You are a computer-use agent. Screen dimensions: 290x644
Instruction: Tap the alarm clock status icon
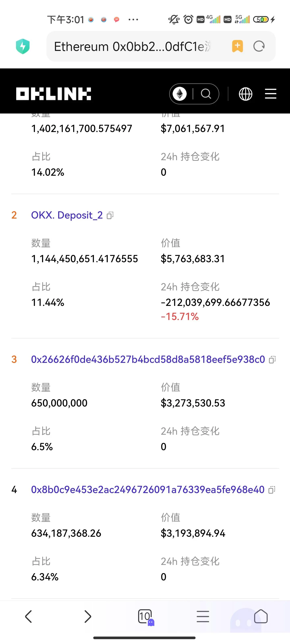point(188,19)
